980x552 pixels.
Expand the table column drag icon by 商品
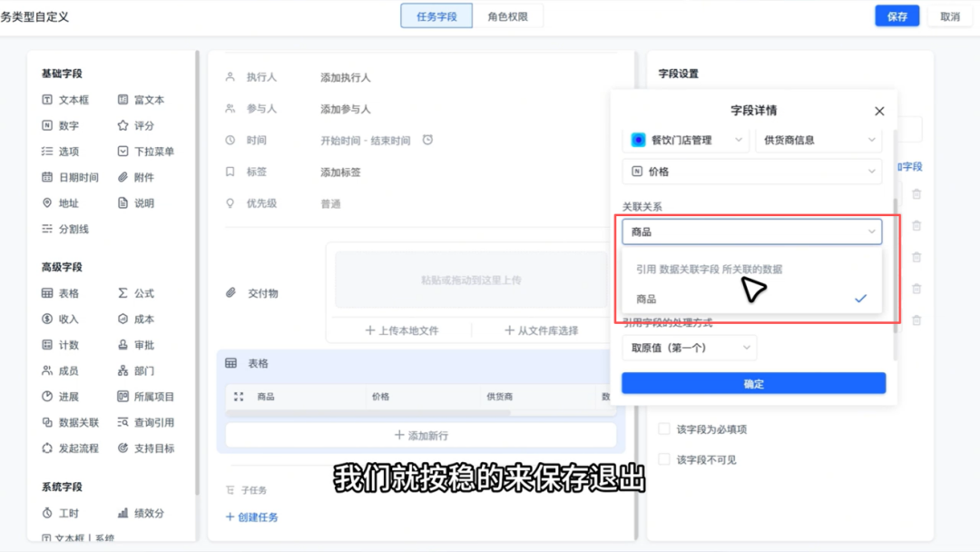pyautogui.click(x=239, y=397)
